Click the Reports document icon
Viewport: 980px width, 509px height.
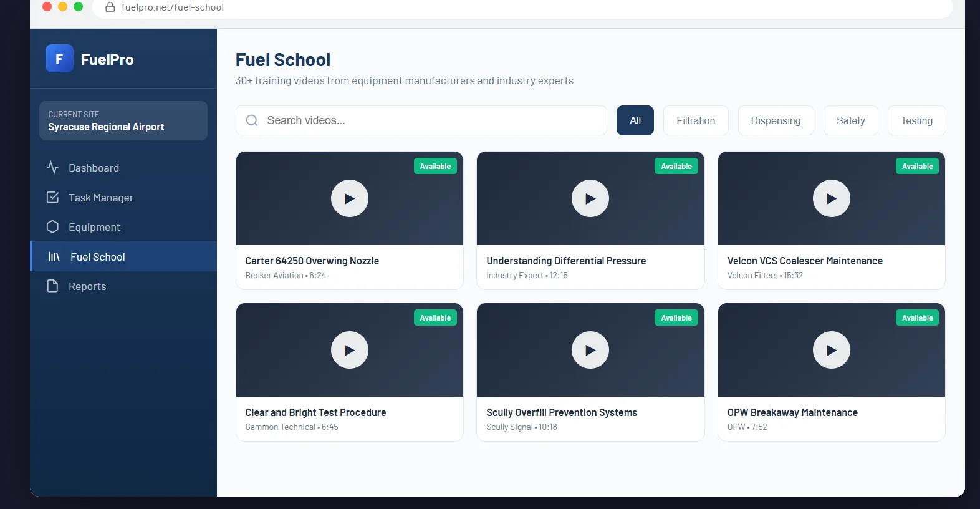pos(52,286)
